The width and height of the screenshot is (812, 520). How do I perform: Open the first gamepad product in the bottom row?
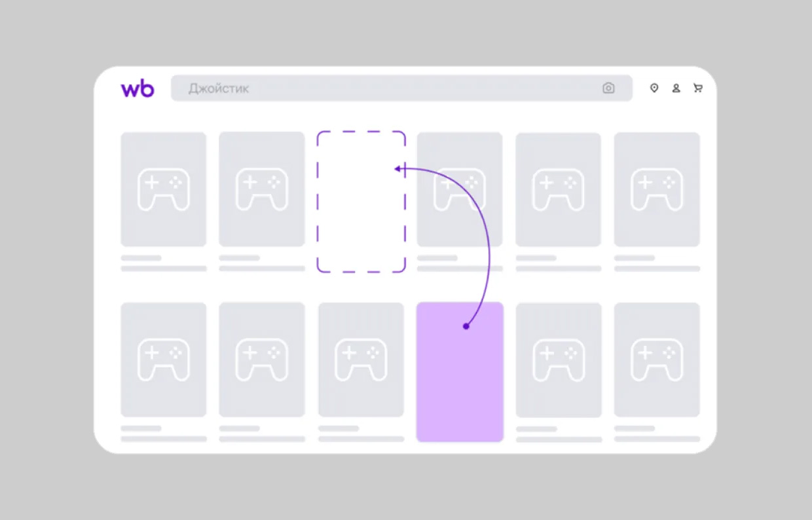164,360
